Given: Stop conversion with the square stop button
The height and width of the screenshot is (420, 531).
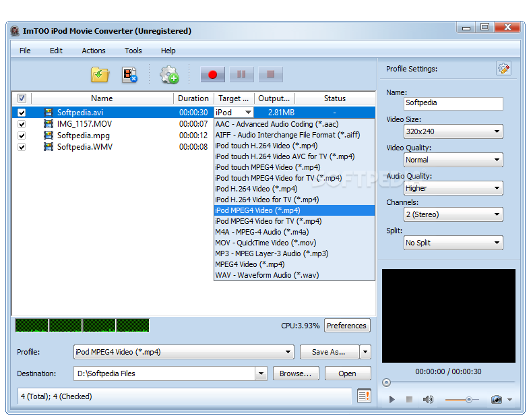Looking at the screenshot, I should 270,74.
